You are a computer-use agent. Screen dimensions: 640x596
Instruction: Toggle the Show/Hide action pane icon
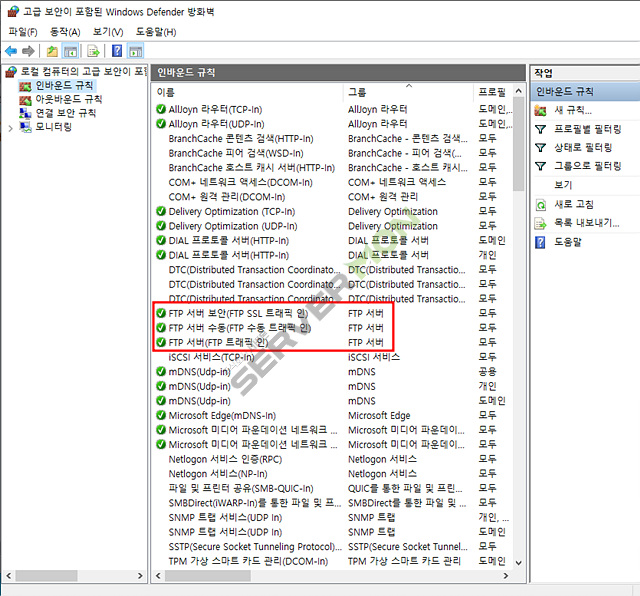(x=136, y=51)
